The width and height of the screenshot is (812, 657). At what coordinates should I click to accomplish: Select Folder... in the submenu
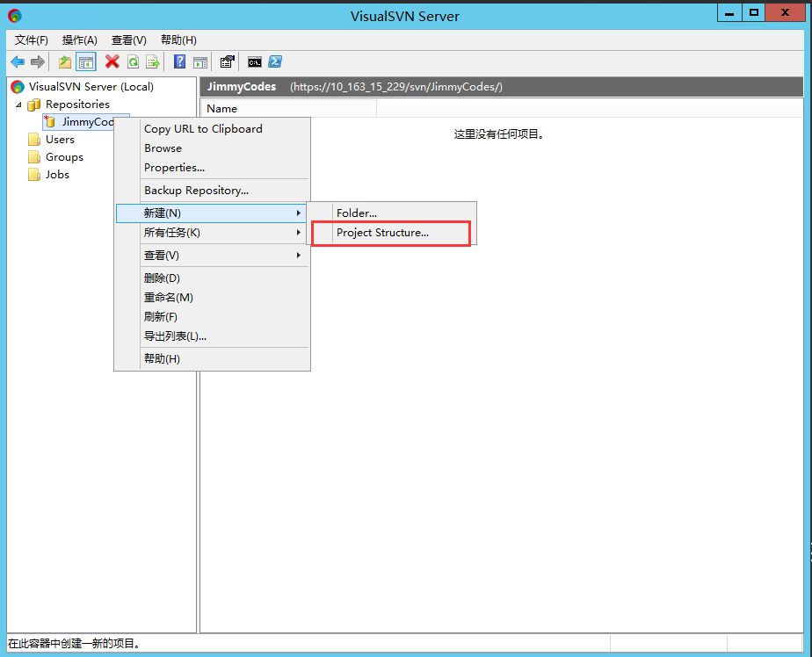pyautogui.click(x=392, y=213)
